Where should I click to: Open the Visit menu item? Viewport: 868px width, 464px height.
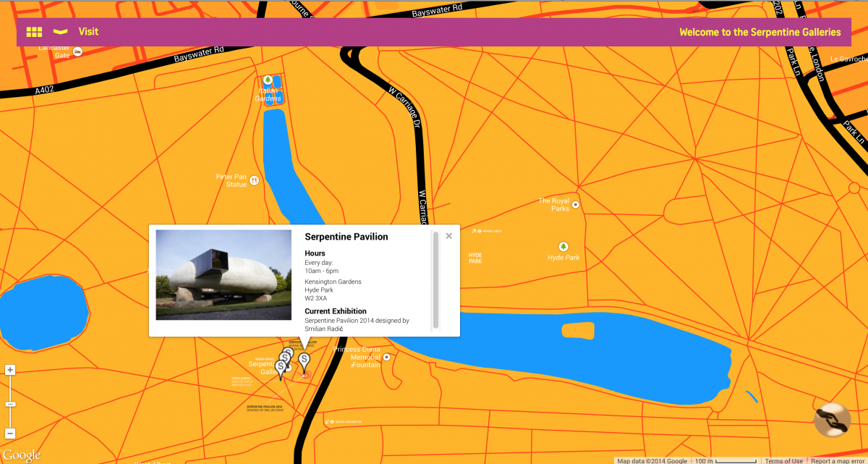[x=88, y=32]
